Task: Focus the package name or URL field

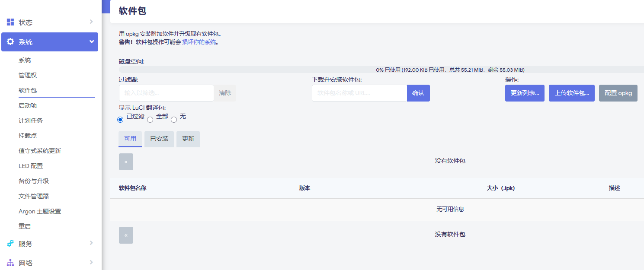Action: (x=359, y=93)
